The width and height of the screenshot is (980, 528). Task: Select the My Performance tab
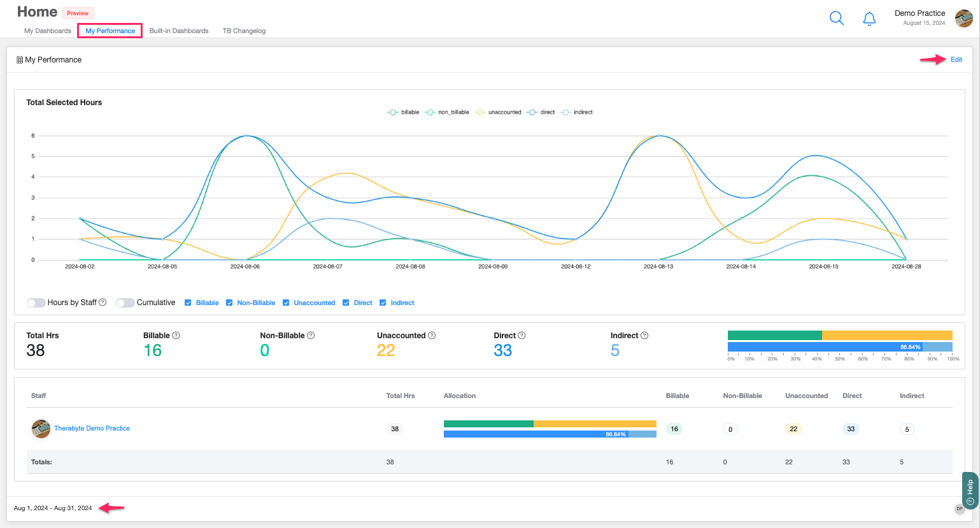110,31
